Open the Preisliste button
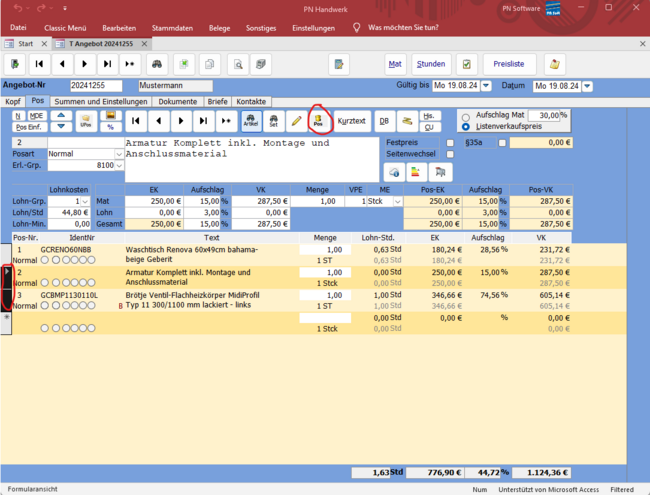 coord(509,64)
